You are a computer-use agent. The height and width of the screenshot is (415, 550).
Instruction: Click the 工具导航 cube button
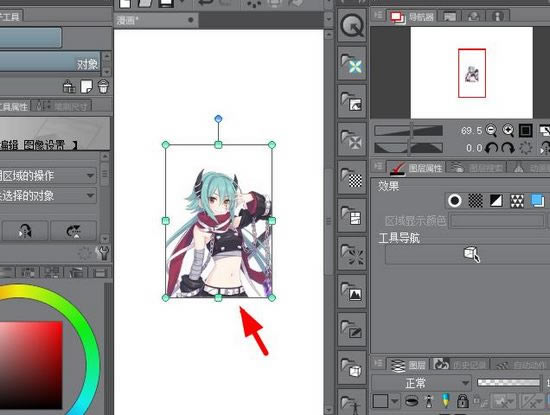pyautogui.click(x=471, y=254)
